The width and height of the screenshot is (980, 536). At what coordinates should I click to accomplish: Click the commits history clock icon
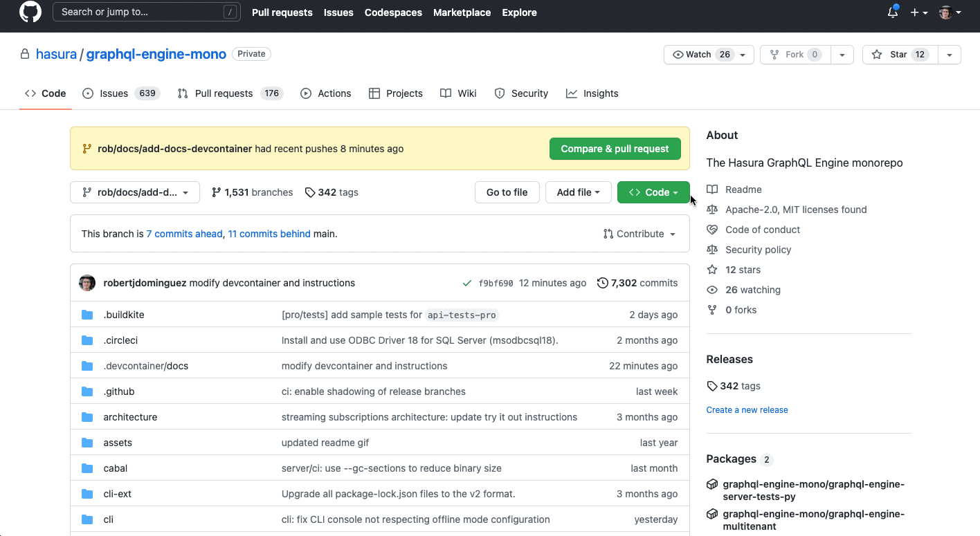click(x=601, y=282)
